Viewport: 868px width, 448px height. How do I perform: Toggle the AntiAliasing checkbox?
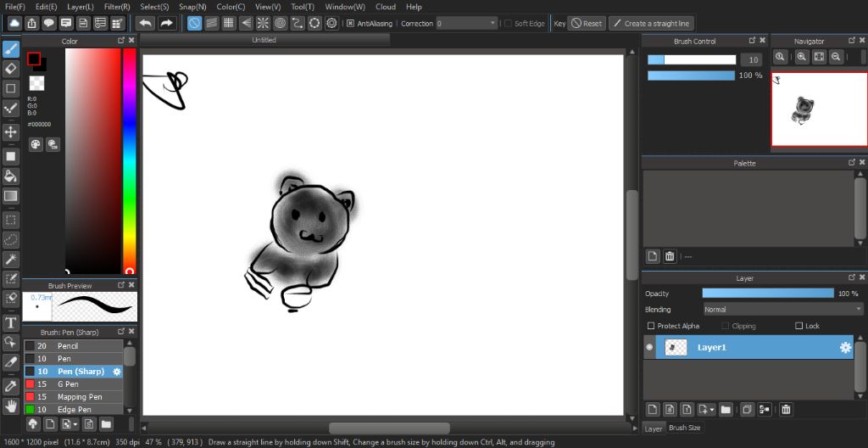[x=350, y=23]
